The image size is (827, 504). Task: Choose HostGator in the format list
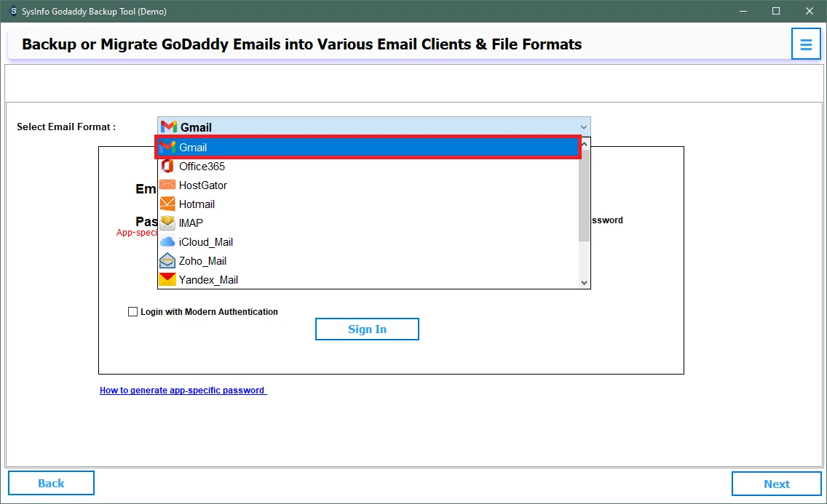click(368, 185)
